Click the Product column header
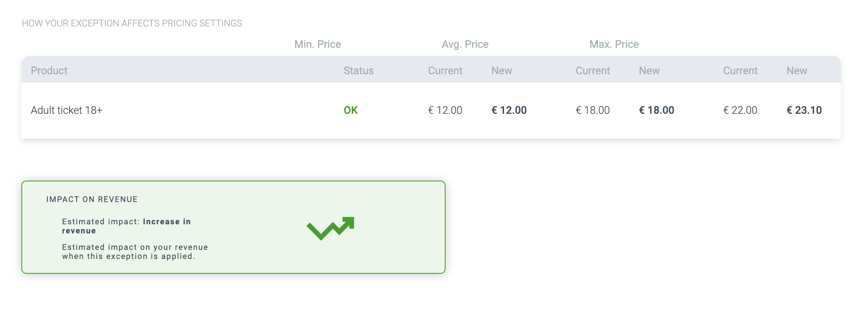The height and width of the screenshot is (315, 868). coord(49,71)
